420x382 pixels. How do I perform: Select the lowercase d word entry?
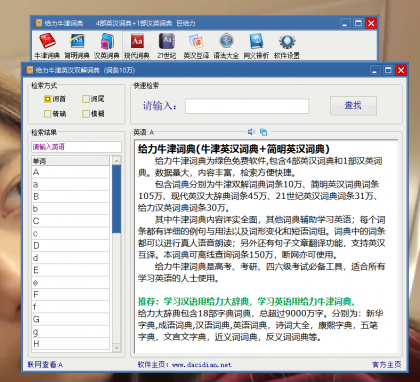pyautogui.click(x=71, y=258)
